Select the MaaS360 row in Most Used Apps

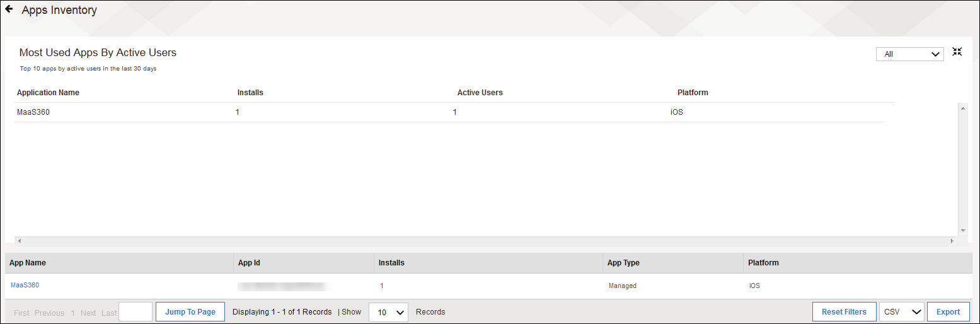click(450, 112)
